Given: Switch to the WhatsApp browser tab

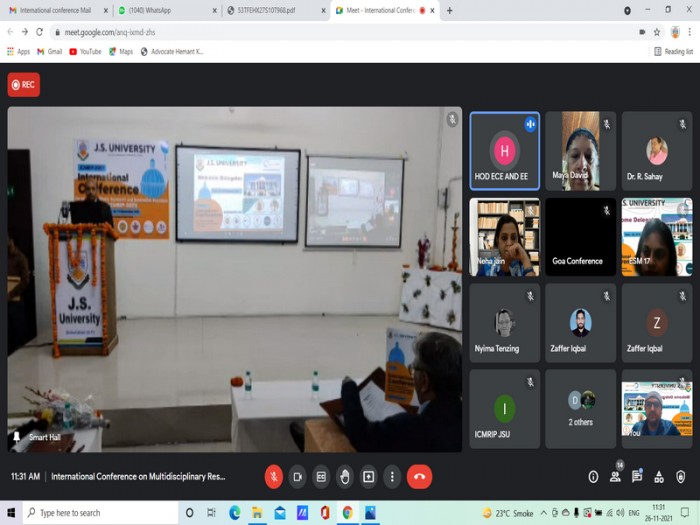Looking at the screenshot, I should 167,10.
